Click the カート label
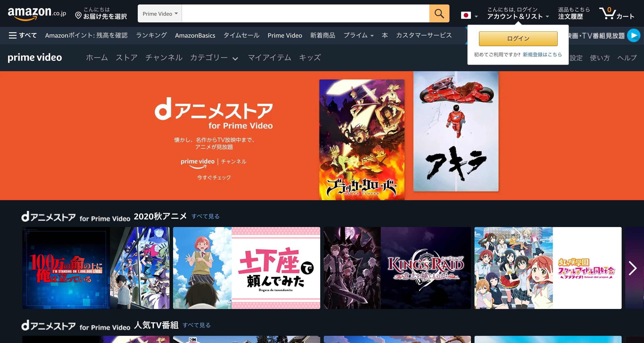 (625, 17)
